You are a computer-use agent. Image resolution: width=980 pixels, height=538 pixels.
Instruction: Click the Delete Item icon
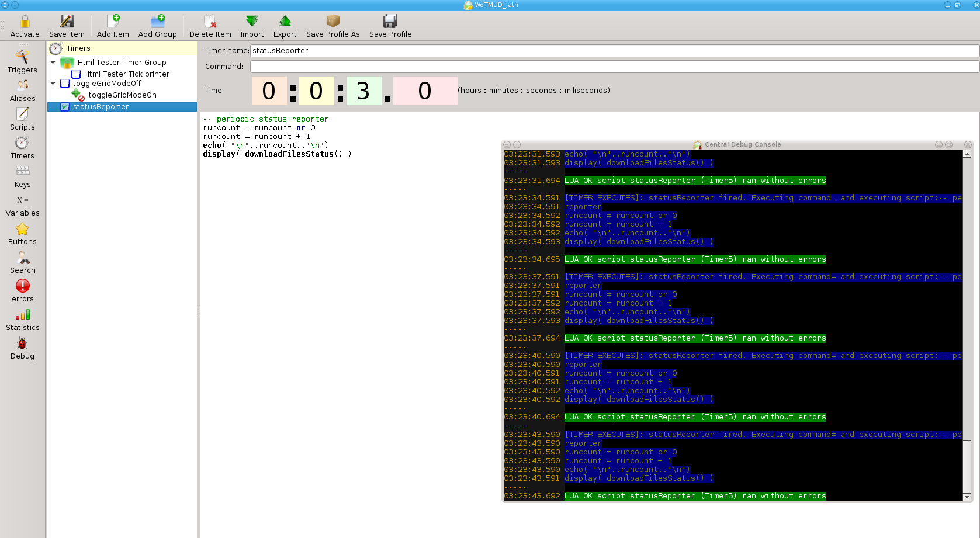pyautogui.click(x=210, y=22)
